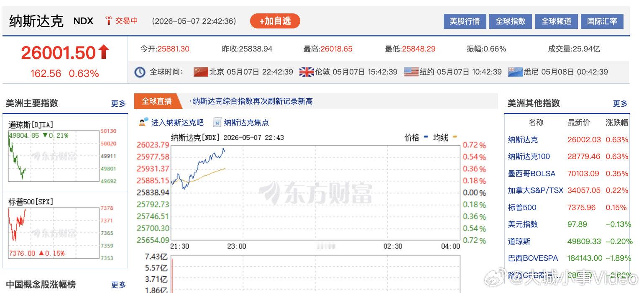Image resolution: width=644 pixels, height=293 pixels.
Task: Click the large 26001.50 index price
Action: (x=59, y=53)
